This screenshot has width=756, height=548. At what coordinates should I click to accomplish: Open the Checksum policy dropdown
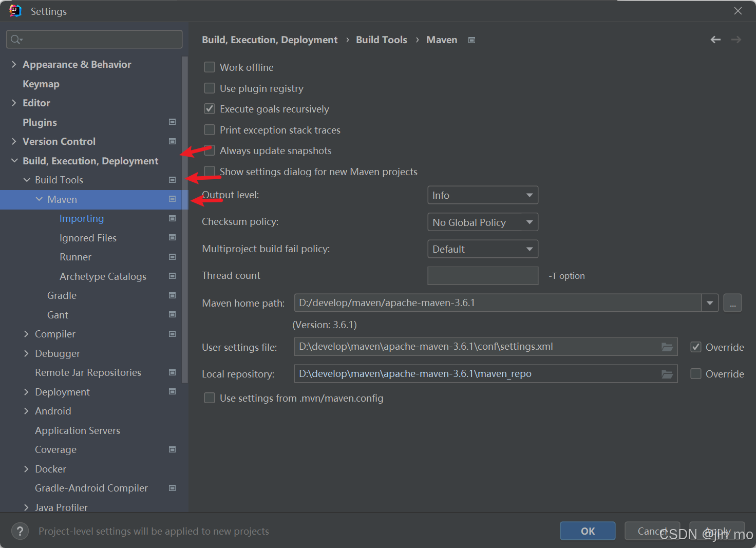[x=483, y=222]
